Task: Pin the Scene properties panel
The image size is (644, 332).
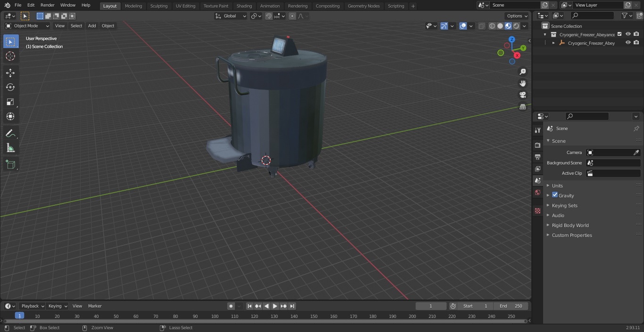Action: coord(636,129)
